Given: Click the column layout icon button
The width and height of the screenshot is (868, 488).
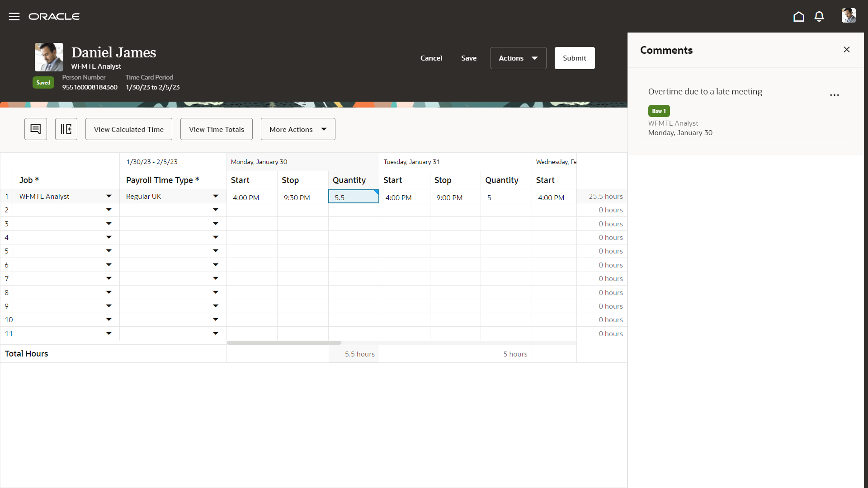Looking at the screenshot, I should [x=66, y=129].
